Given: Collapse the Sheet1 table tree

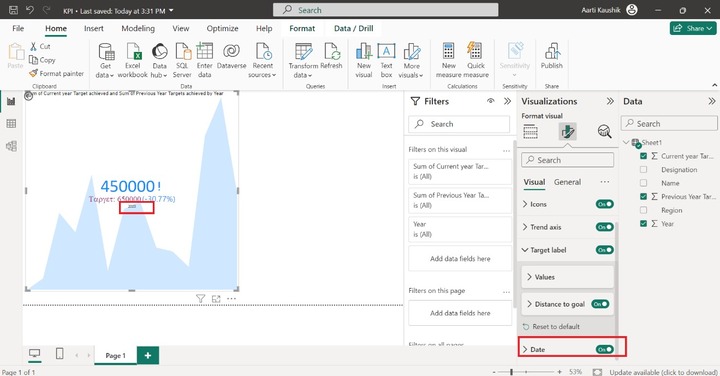Looking at the screenshot, I should click(x=626, y=142).
